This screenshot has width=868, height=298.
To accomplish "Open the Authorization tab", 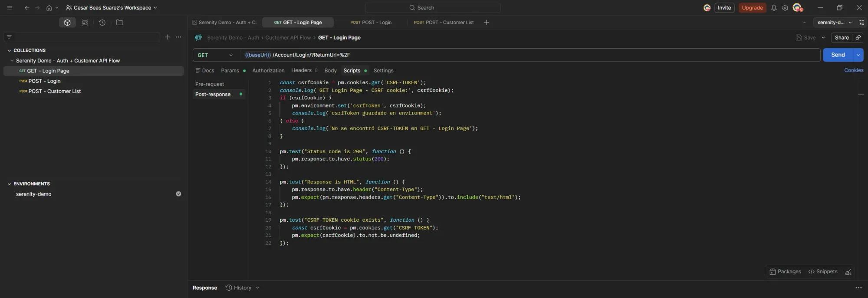I will click(268, 71).
